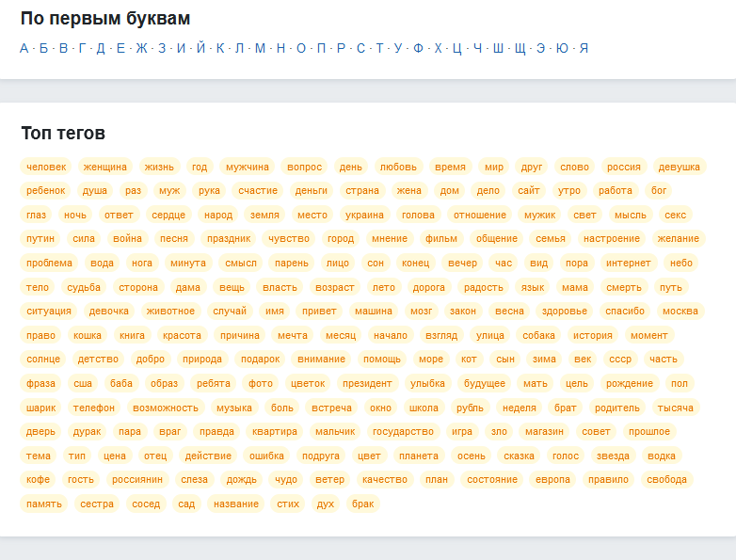Open the 'проблема' tag
Viewport: 736px width, 560px height.
coord(49,263)
